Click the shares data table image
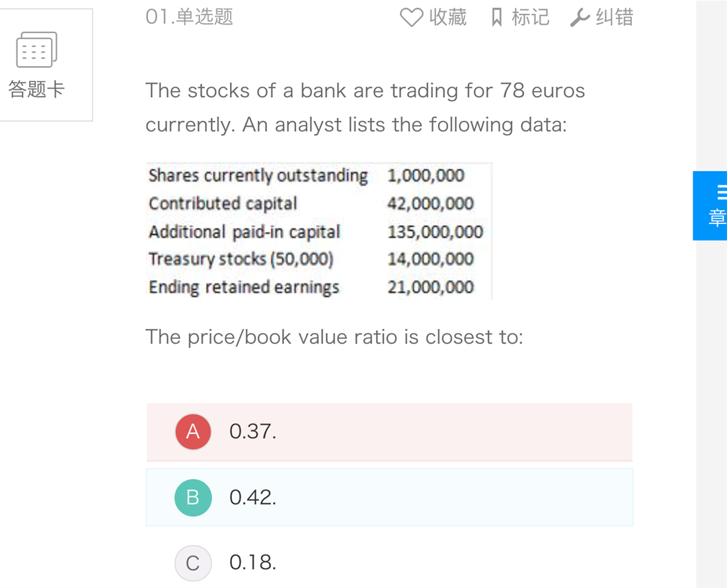Screen dimensions: 727x588 319,231
